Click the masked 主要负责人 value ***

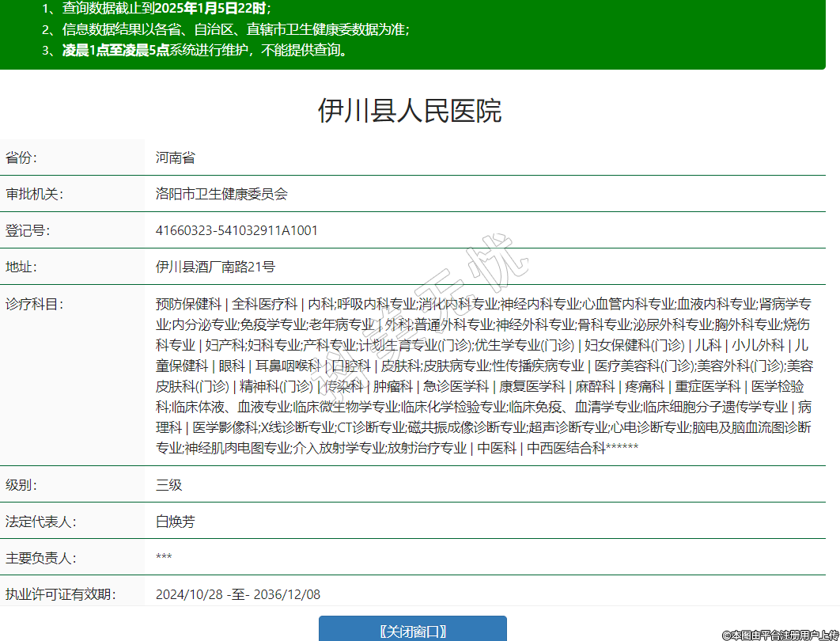[164, 558]
